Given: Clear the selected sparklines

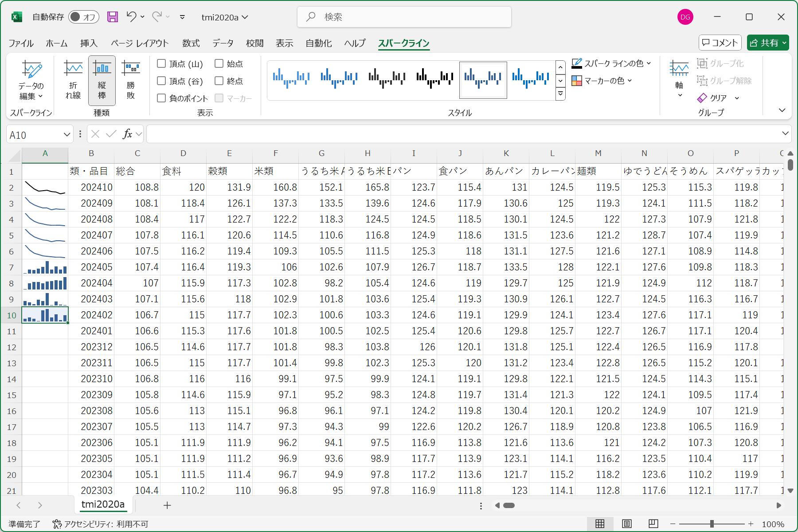Looking at the screenshot, I should pyautogui.click(x=713, y=98).
